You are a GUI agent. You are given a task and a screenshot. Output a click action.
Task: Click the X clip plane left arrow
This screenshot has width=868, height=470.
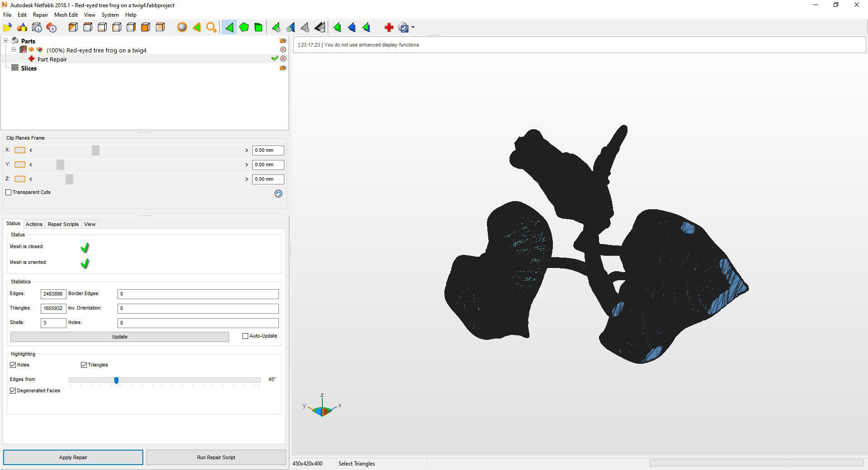point(31,150)
